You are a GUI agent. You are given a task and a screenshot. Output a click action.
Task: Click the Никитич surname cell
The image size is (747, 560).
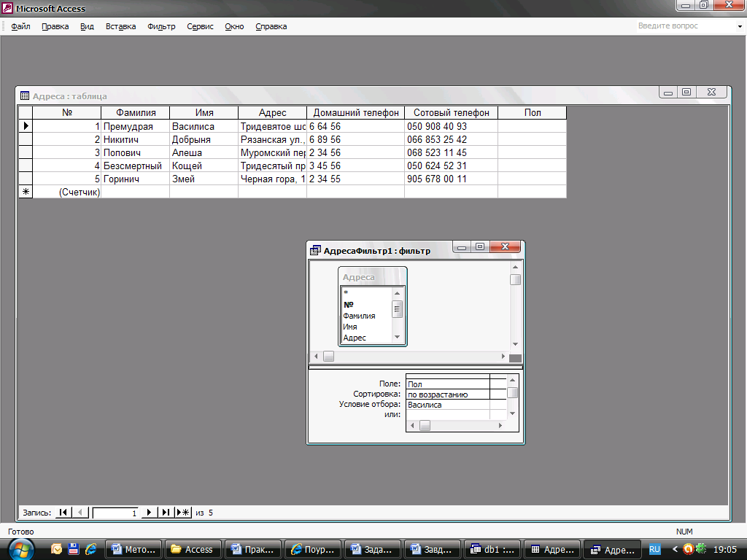pos(135,139)
